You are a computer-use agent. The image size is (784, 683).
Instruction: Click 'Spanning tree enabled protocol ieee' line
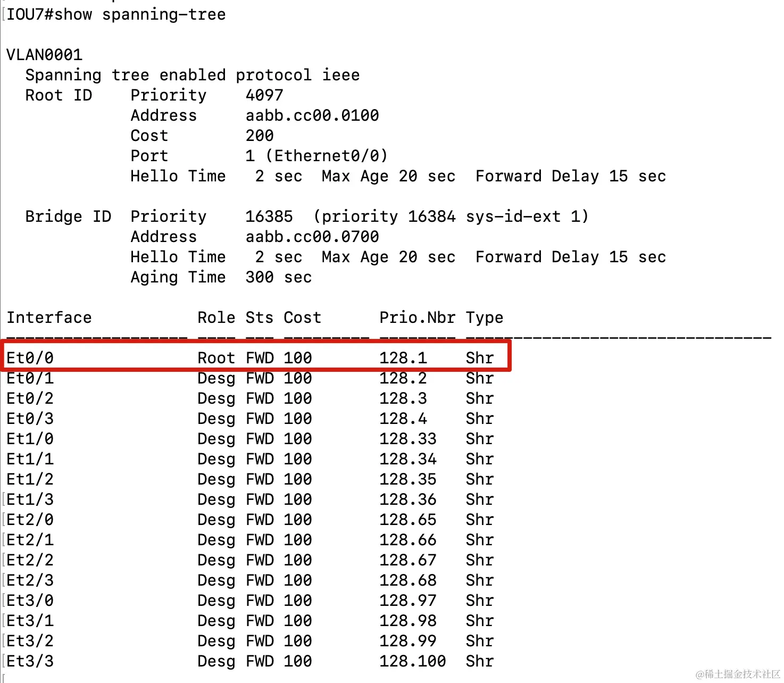tap(193, 75)
